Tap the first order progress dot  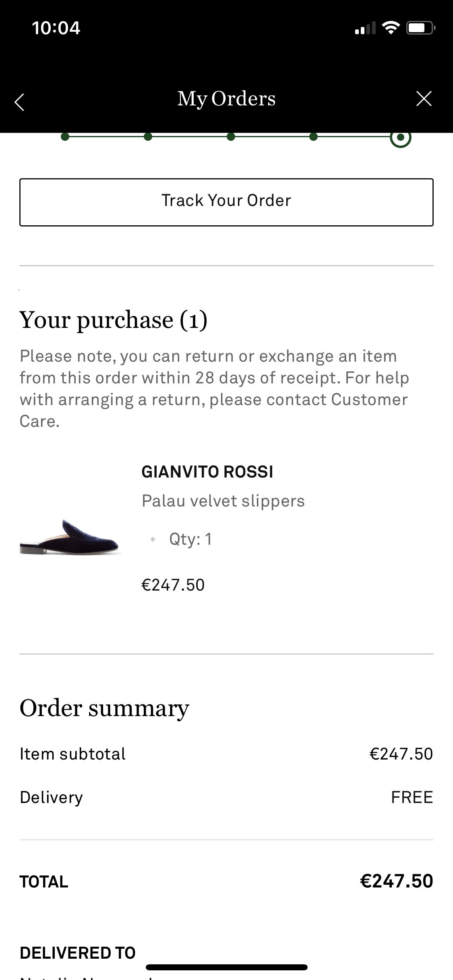tap(65, 137)
